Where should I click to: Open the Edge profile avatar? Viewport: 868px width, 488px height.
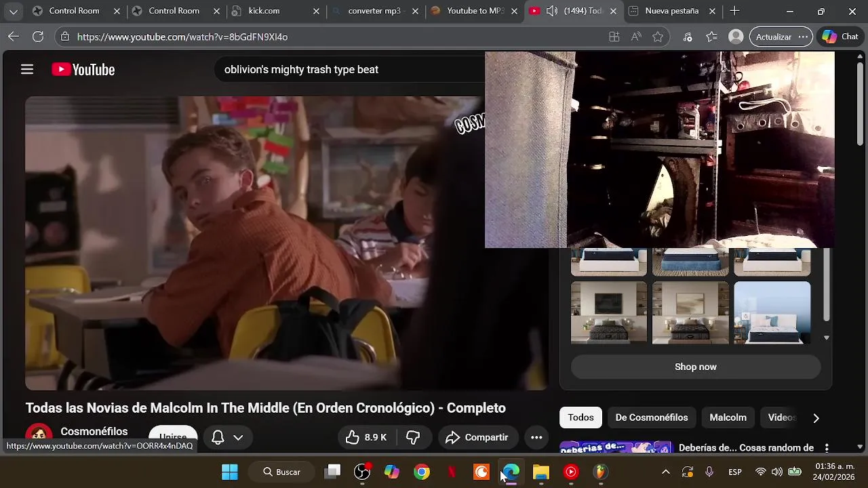point(735,37)
